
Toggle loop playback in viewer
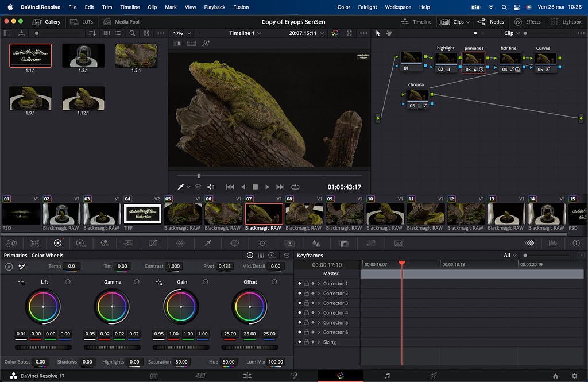(295, 187)
